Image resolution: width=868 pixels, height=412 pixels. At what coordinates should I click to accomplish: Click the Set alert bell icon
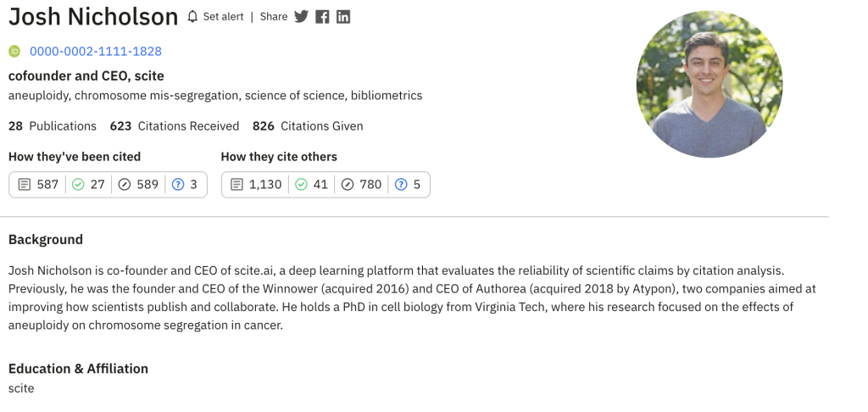192,17
